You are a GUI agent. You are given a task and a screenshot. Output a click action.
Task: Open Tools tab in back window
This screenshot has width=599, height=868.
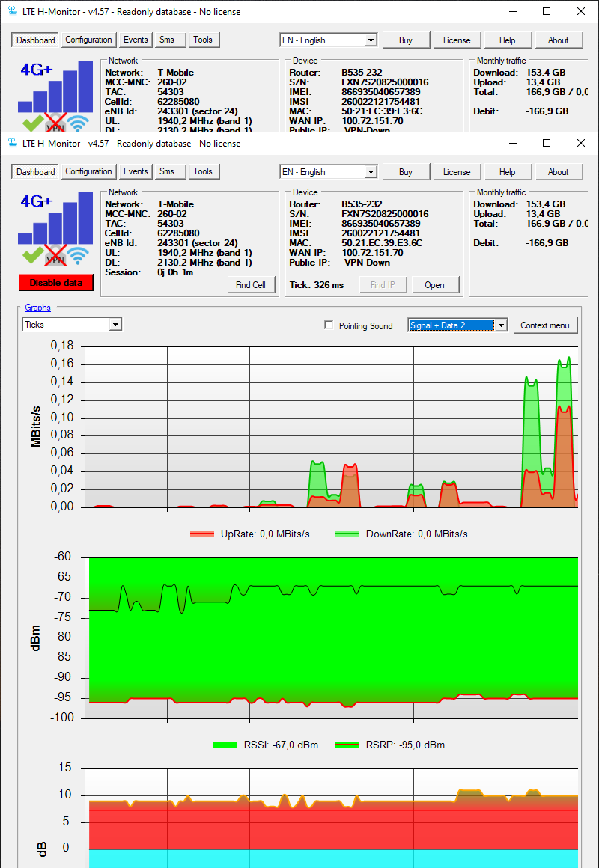pos(203,40)
